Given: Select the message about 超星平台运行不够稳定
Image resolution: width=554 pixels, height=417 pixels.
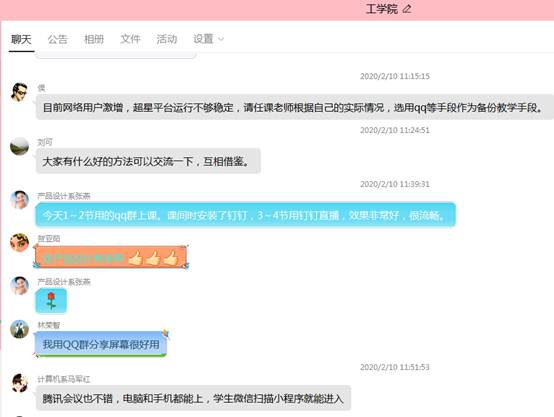Looking at the screenshot, I should [295, 107].
